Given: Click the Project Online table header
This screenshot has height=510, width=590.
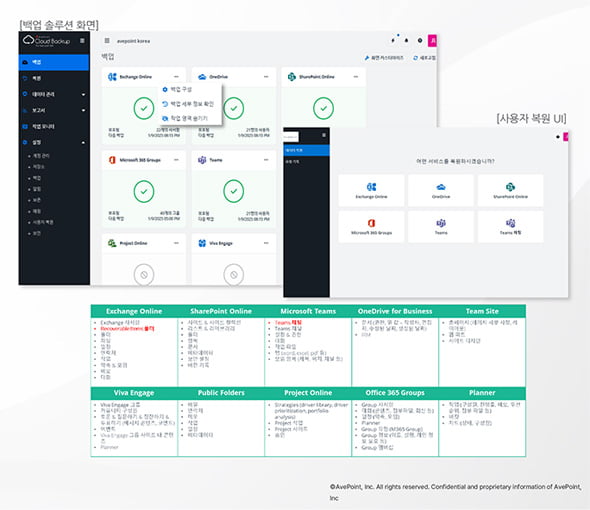Looking at the screenshot, I should coord(308,393).
